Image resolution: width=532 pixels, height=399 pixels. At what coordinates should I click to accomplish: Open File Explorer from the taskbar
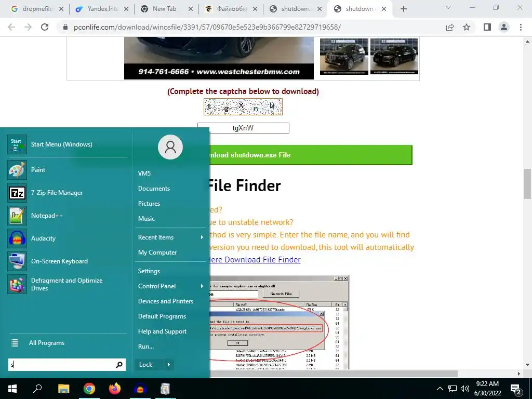pos(63,389)
